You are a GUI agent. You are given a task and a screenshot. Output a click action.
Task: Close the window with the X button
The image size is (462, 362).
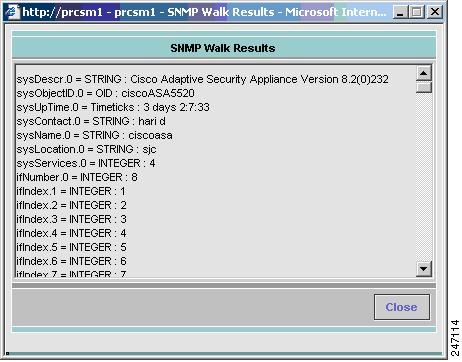[x=435, y=12]
